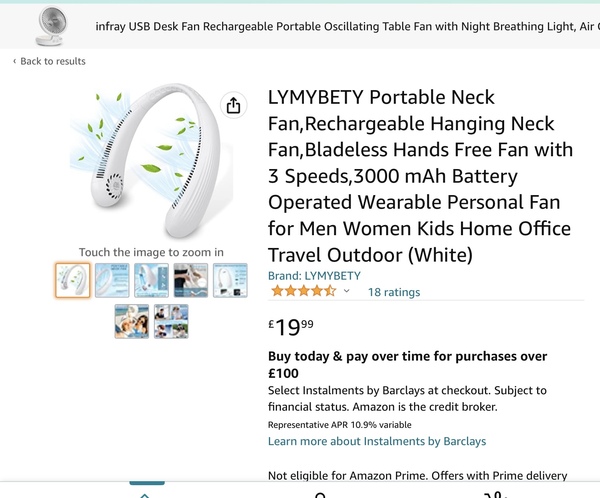Select the beach woman thumbnail
600x498 pixels.
tap(132, 321)
